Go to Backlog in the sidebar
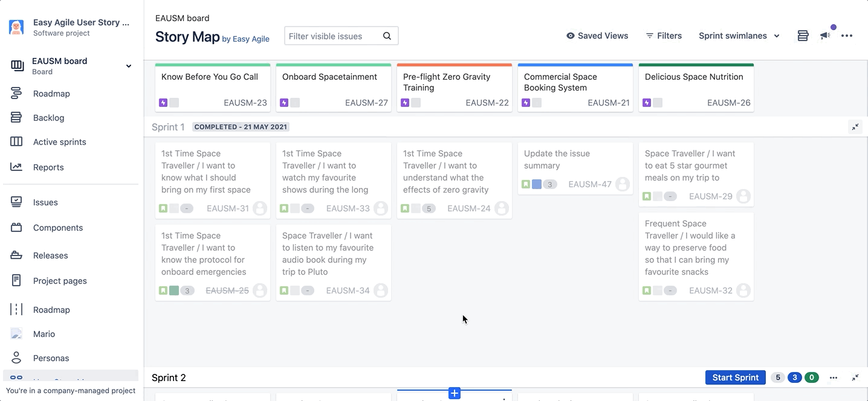Image resolution: width=868 pixels, height=401 pixels. point(48,118)
